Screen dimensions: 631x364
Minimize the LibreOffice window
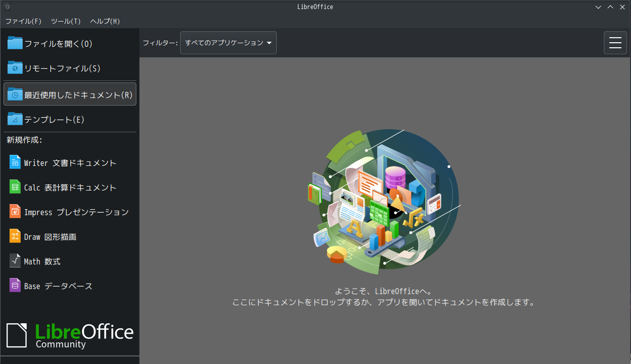pyautogui.click(x=598, y=7)
